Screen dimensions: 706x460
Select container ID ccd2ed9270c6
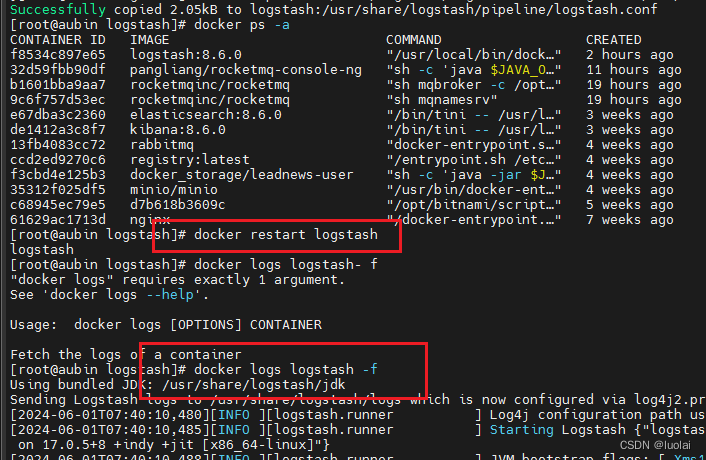pyautogui.click(x=58, y=160)
